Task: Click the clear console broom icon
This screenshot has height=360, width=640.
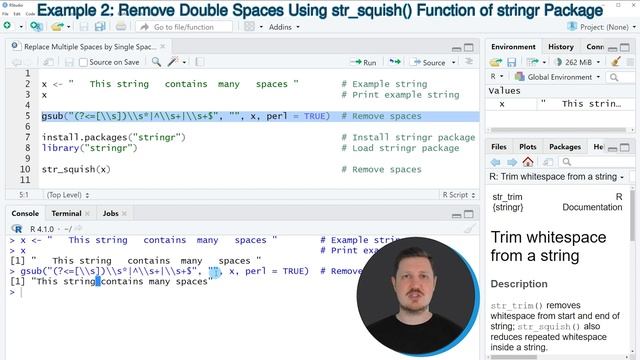Action: click(x=469, y=229)
